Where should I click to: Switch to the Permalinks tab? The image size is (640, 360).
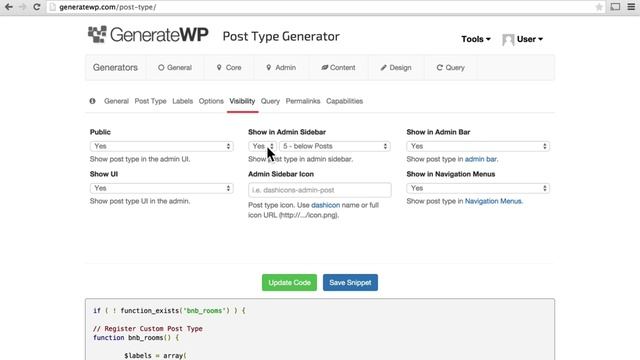pyautogui.click(x=303, y=101)
